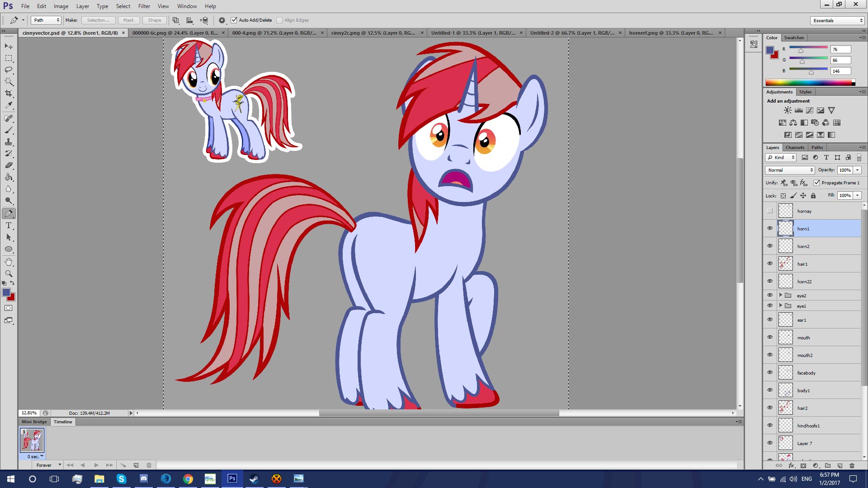The width and height of the screenshot is (868, 488).
Task: Switch to the Channels tab
Action: click(x=795, y=147)
